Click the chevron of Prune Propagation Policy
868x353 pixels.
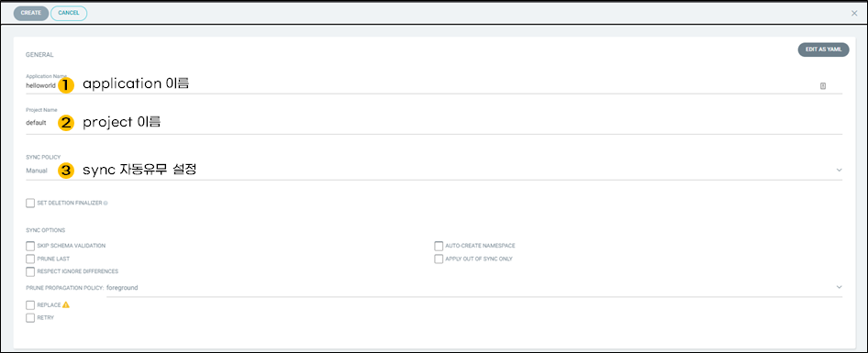pos(839,287)
